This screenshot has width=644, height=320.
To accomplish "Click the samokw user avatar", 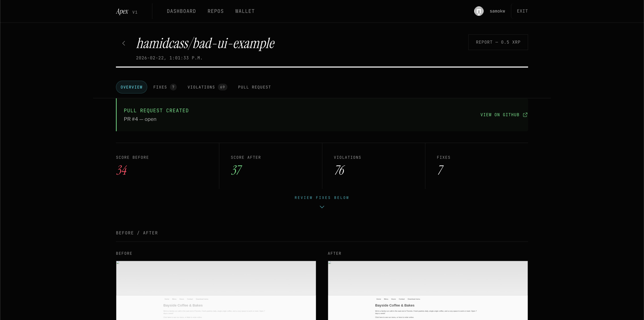I will [479, 11].
